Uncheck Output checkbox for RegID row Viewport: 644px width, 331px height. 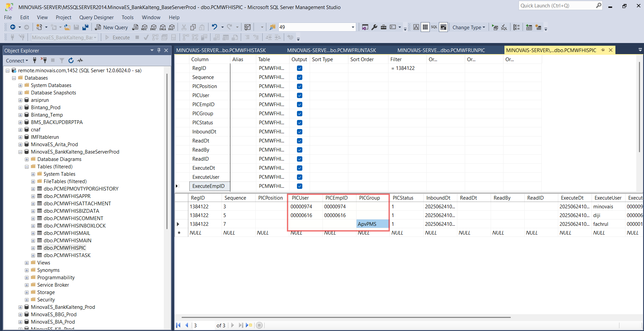point(300,68)
